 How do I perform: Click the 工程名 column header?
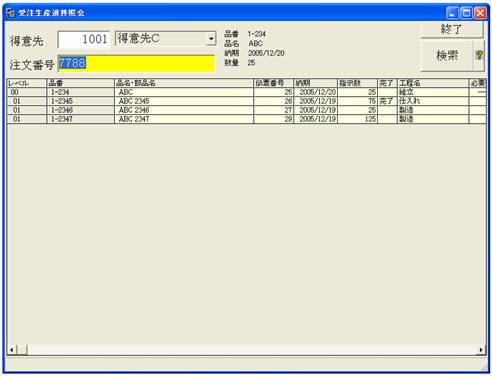tap(433, 83)
